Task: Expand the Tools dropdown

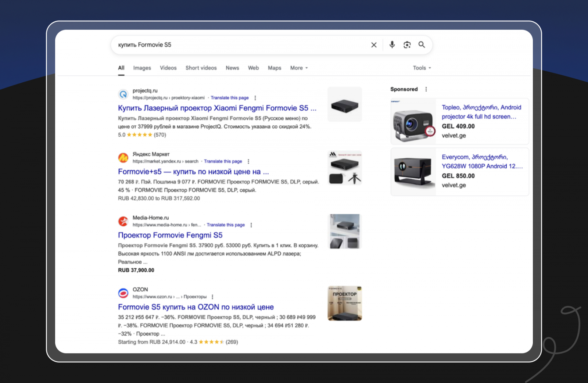Action: click(422, 68)
